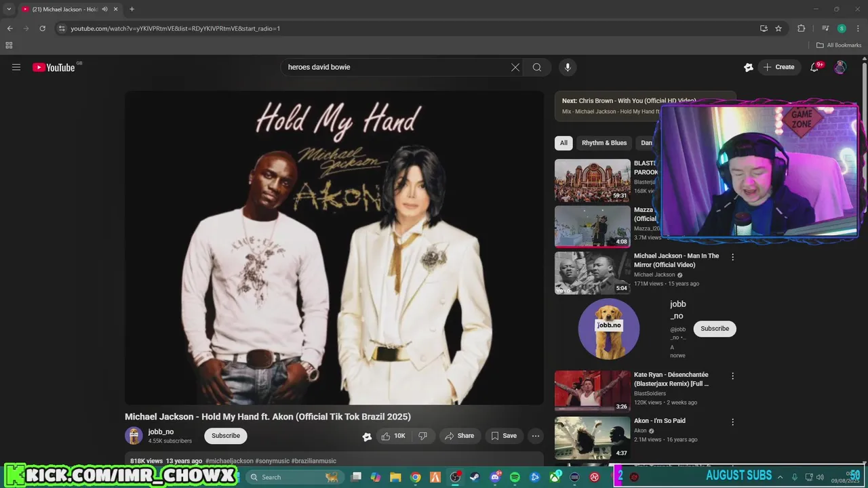Open the BLAST festival video thumbnail
The height and width of the screenshot is (488, 868).
[593, 180]
